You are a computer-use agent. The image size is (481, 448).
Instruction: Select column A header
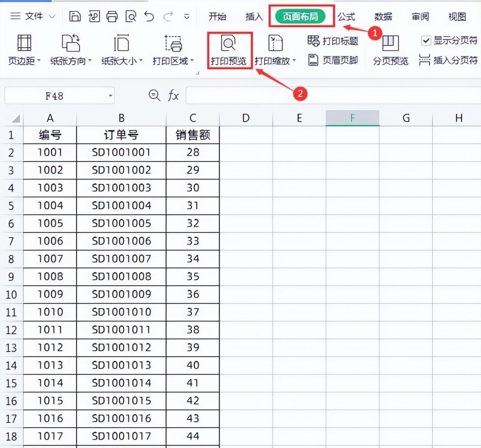click(x=50, y=118)
